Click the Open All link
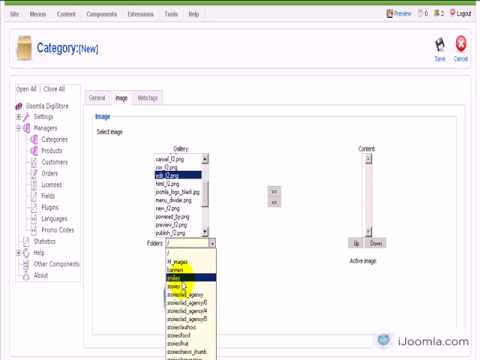This screenshot has height=360, width=480. [26, 89]
